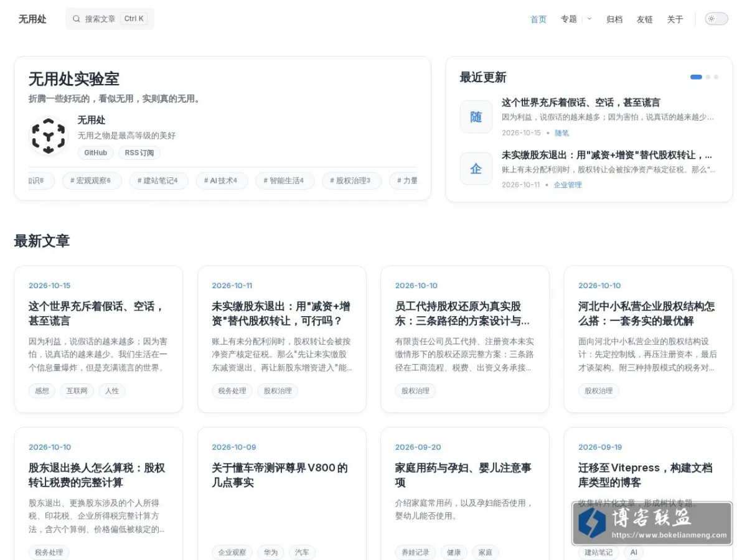747x560 pixels.
Task: Select the # AI 技术 tag
Action: [x=222, y=180]
